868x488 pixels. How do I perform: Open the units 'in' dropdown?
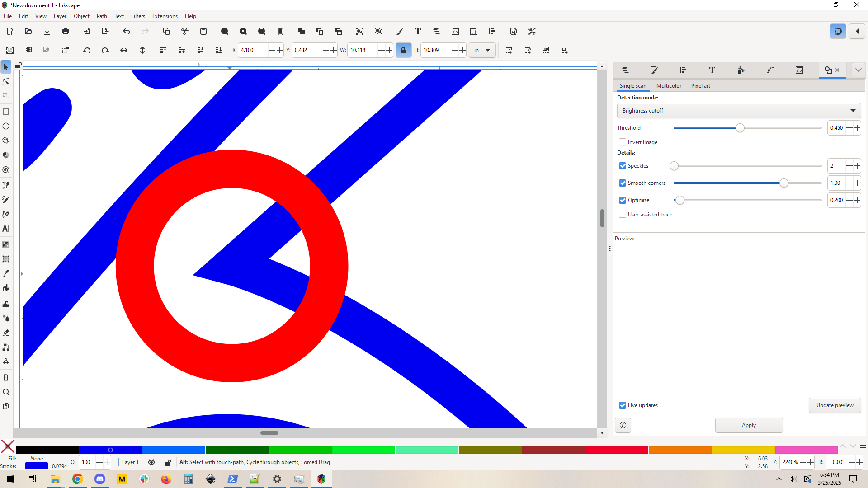click(x=482, y=50)
